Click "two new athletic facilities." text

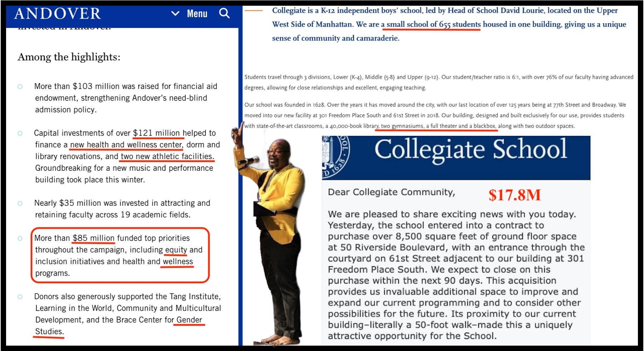coord(167,157)
